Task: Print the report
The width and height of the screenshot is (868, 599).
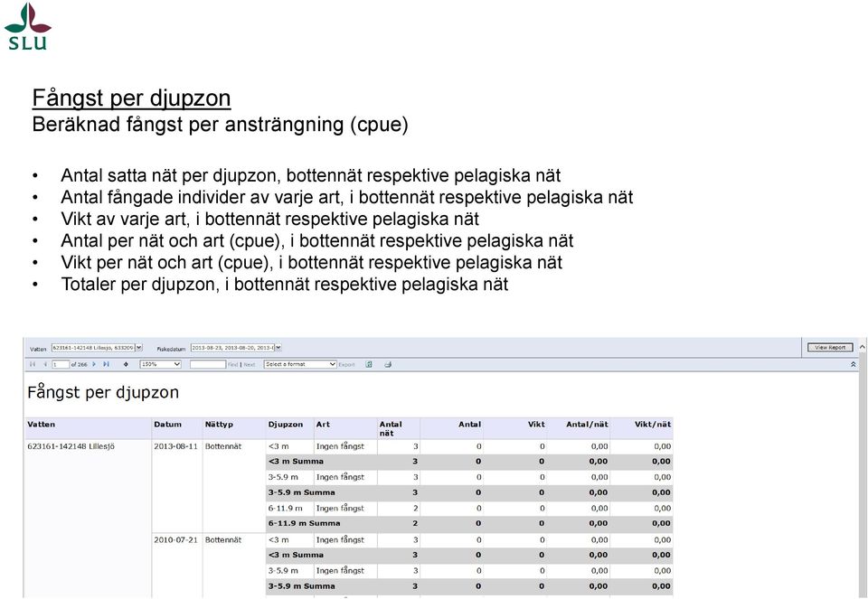Action: pos(388,364)
